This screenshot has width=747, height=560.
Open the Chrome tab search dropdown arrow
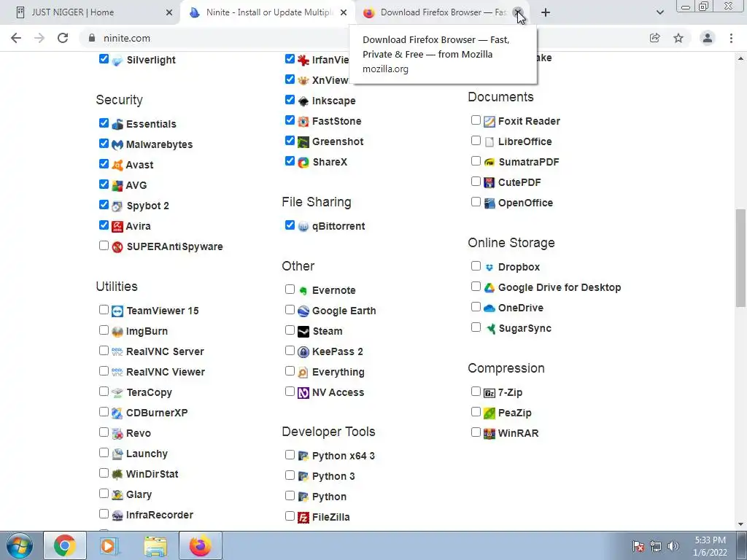coord(659,12)
